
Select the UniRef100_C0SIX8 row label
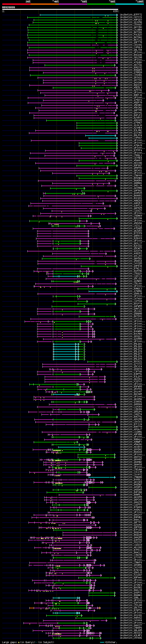click(x=131, y=319)
